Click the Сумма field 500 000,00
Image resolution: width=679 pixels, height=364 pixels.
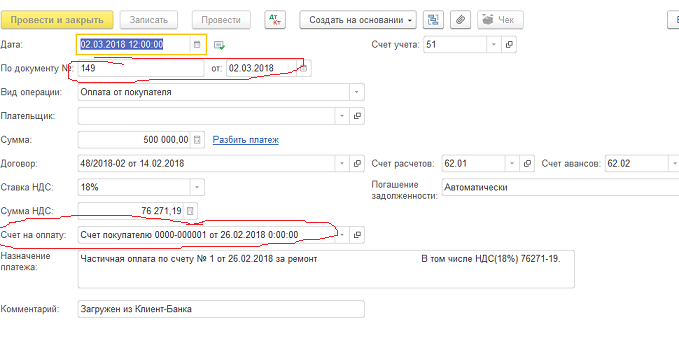click(x=134, y=140)
